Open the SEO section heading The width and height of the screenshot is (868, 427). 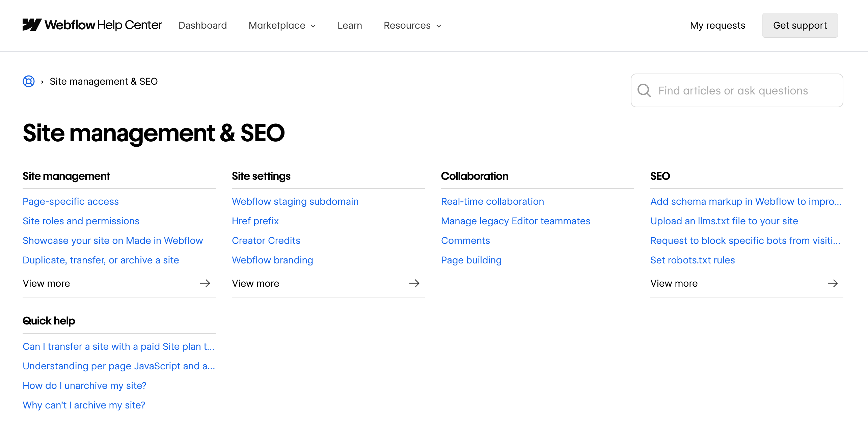[x=660, y=176]
